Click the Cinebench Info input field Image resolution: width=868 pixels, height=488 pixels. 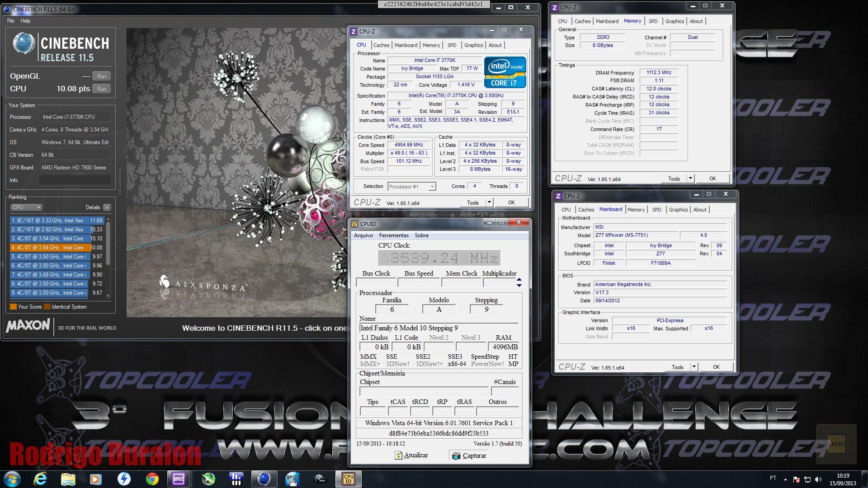point(75,180)
